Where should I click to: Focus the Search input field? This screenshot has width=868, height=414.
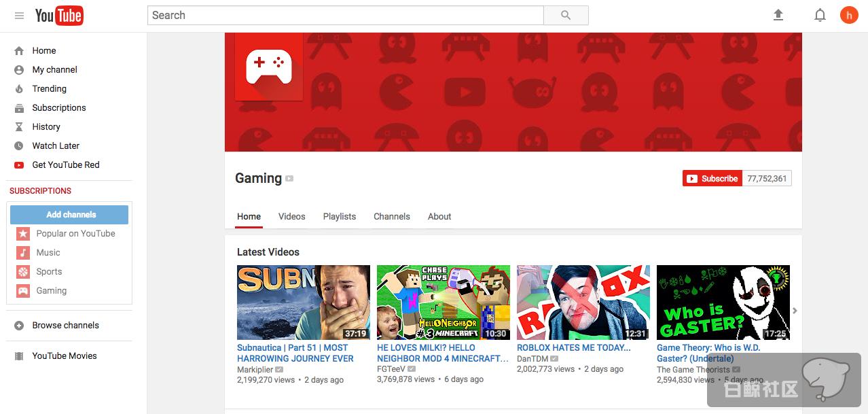[x=346, y=15]
